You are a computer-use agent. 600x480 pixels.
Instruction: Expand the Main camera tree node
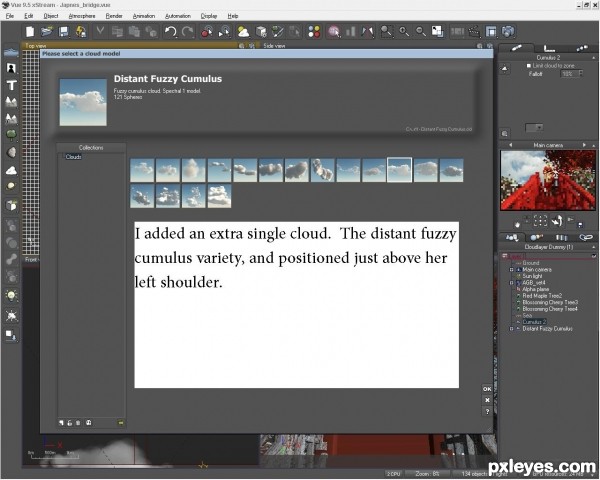(x=512, y=270)
